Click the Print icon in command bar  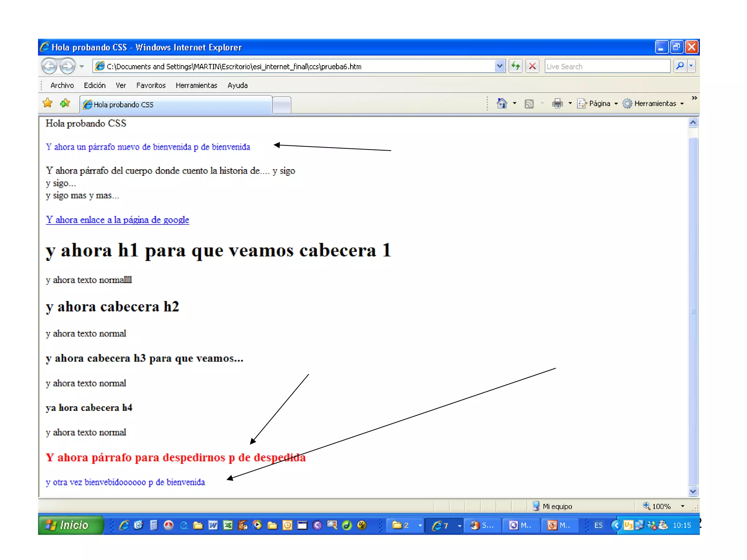(557, 104)
